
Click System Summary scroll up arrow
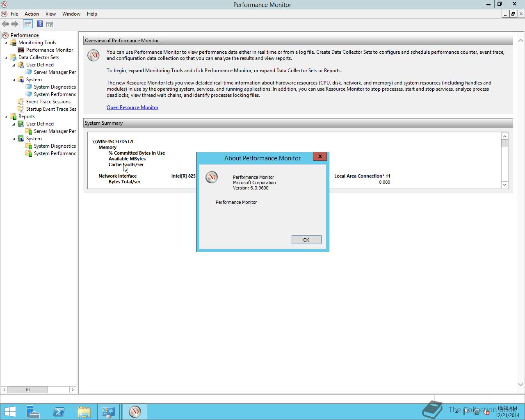(x=504, y=136)
